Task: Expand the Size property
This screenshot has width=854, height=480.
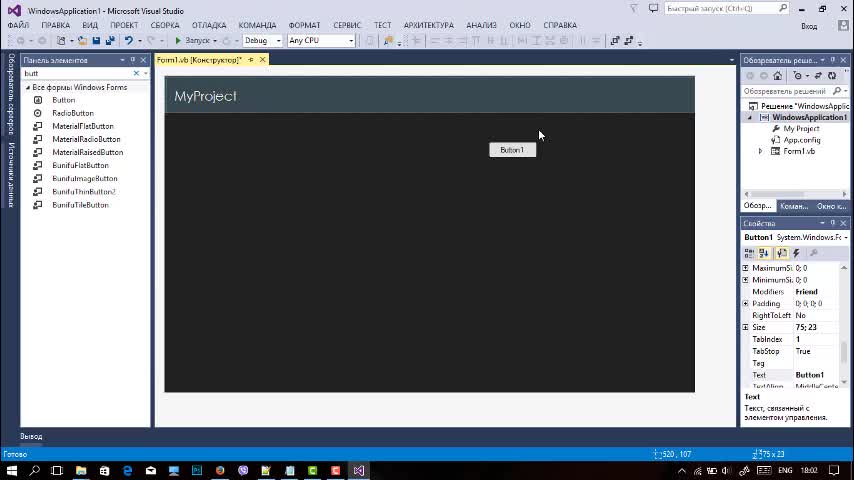Action: point(746,327)
